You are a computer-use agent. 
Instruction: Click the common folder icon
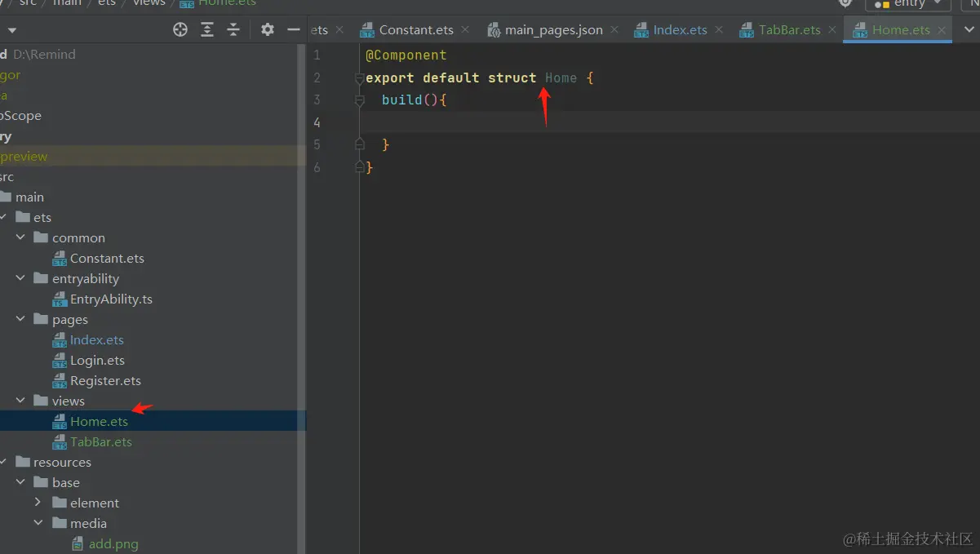(x=41, y=237)
